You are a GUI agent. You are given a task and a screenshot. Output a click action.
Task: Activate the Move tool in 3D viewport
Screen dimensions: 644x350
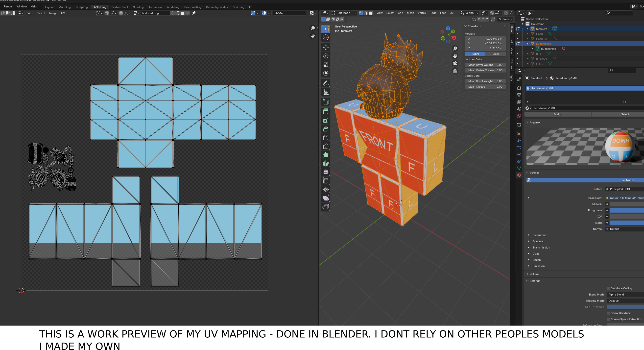pos(326,47)
